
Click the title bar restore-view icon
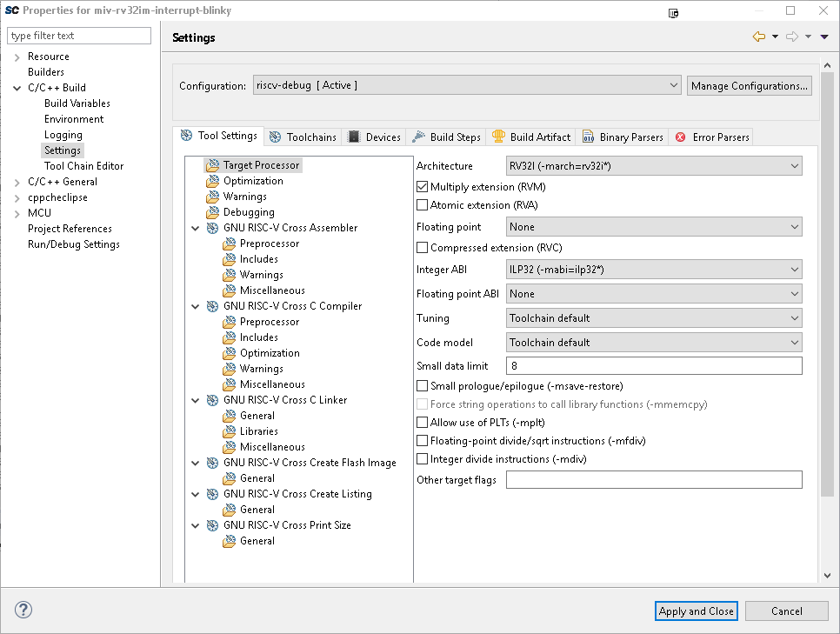point(673,13)
